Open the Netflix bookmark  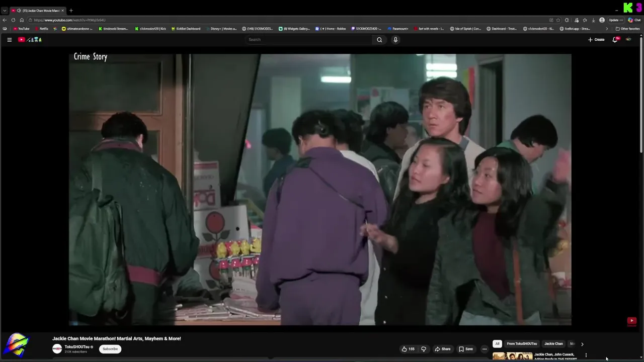pos(41,29)
